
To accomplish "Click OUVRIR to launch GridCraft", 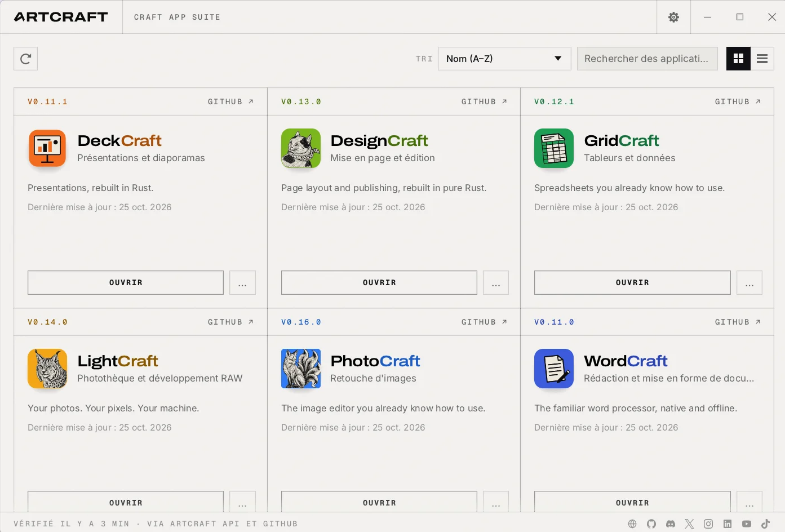I will point(632,283).
